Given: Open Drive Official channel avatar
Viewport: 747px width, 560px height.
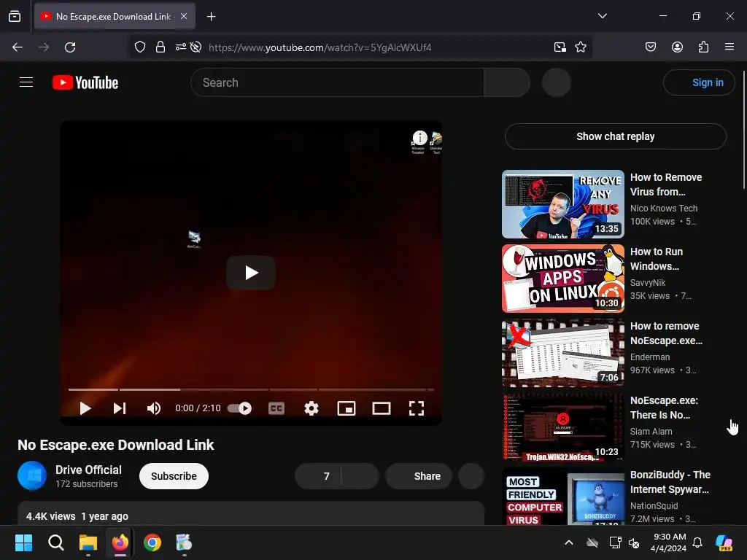Looking at the screenshot, I should 32,475.
